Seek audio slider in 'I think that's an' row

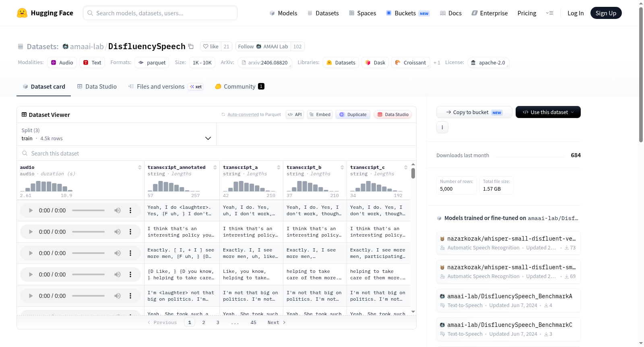click(88, 232)
